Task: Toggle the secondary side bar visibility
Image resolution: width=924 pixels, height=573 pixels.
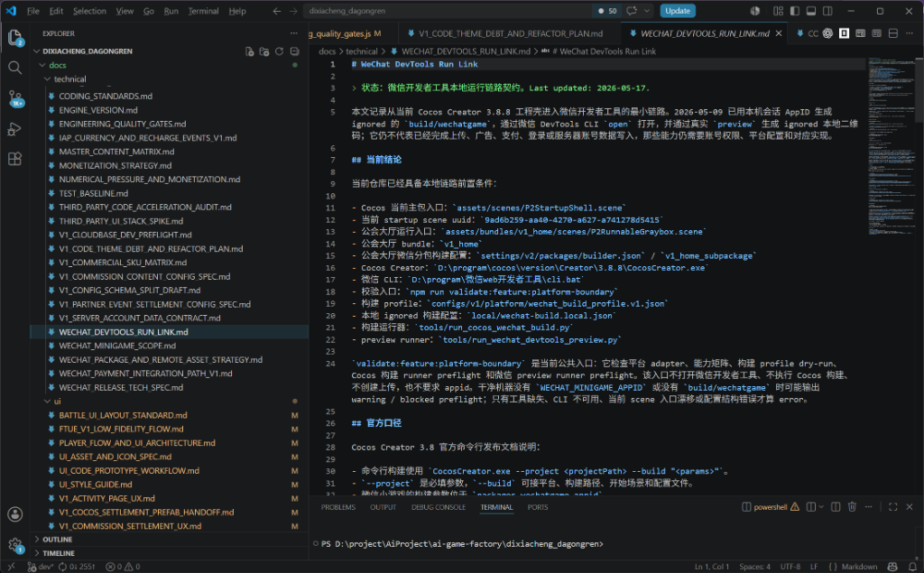Action: coord(828,11)
